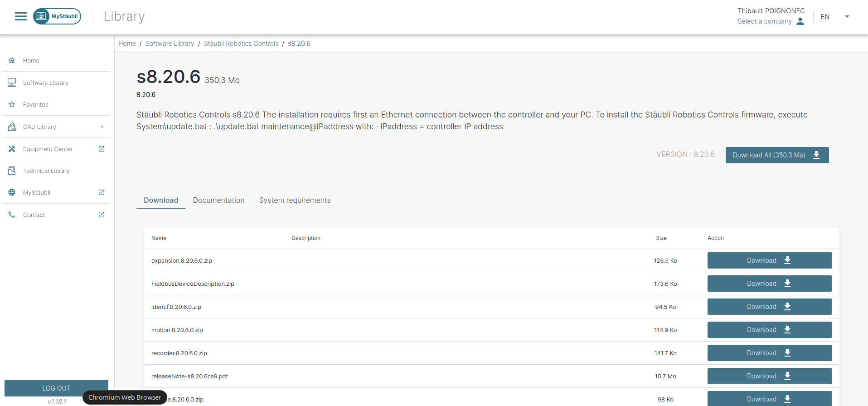868x406 pixels.
Task: Download releaseNote-s8.20.6cs9.pdf
Action: [770, 376]
